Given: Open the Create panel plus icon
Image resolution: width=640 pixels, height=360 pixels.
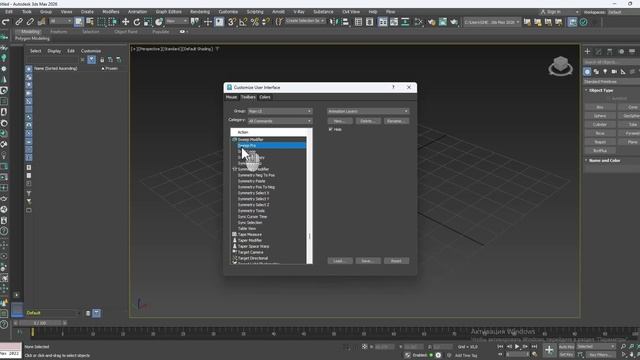Looking at the screenshot, I should [x=587, y=51].
